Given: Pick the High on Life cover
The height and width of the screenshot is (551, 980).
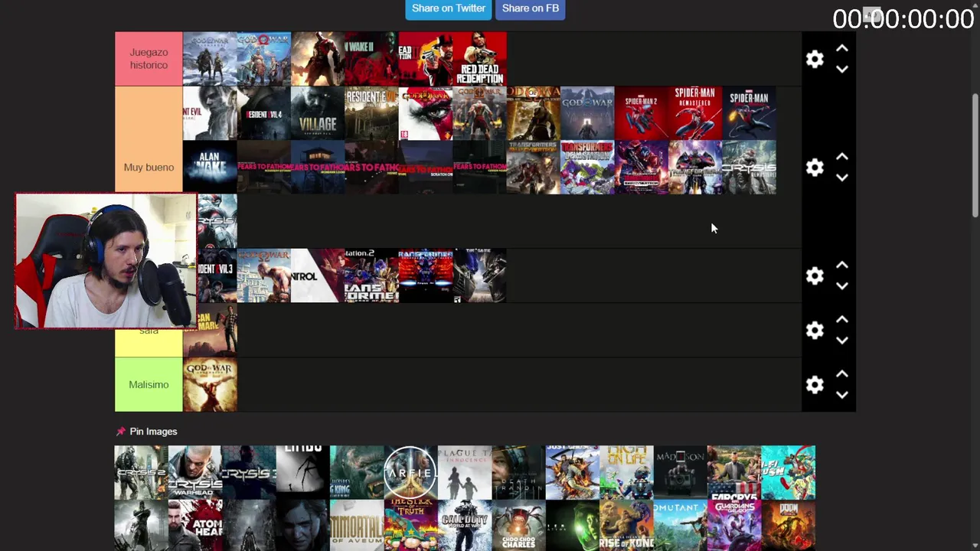Looking at the screenshot, I should 626,472.
